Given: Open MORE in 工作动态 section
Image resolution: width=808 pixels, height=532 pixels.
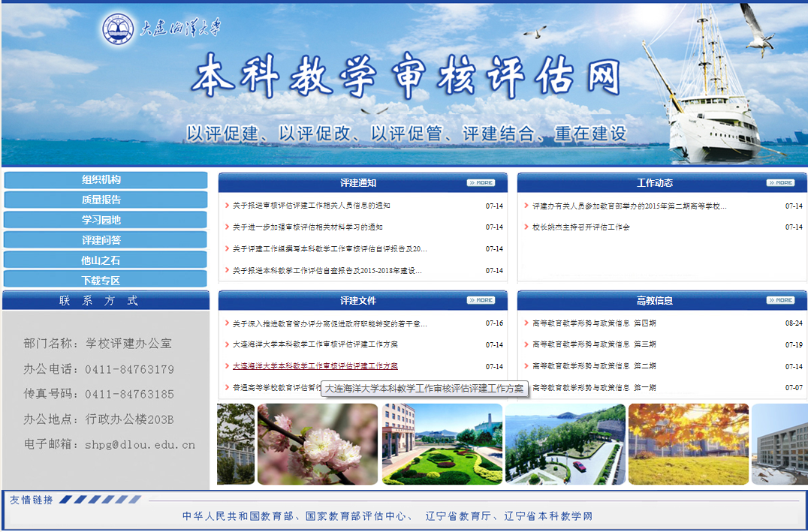Looking at the screenshot, I should [780, 182].
